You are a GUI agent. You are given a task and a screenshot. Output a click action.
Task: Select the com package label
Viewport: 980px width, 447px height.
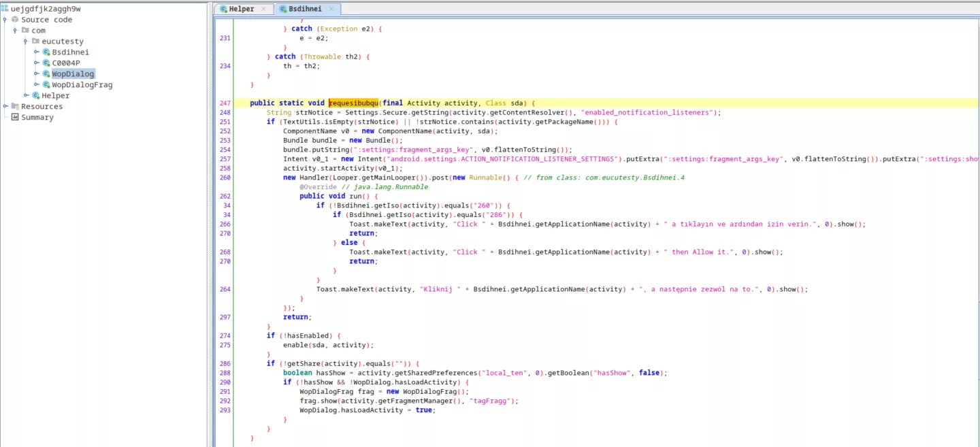click(x=38, y=31)
